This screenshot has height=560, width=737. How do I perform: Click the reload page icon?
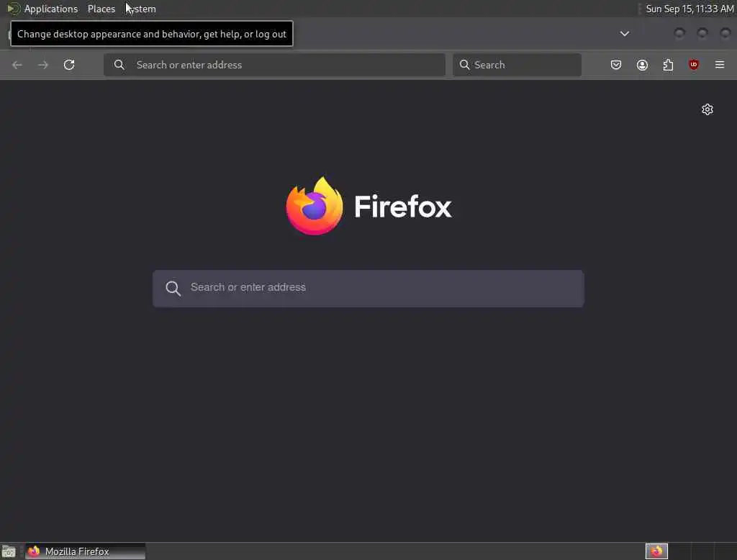coord(69,65)
